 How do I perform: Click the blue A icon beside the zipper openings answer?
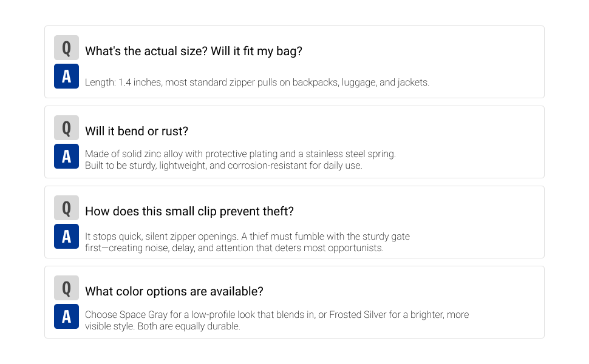coord(66,237)
